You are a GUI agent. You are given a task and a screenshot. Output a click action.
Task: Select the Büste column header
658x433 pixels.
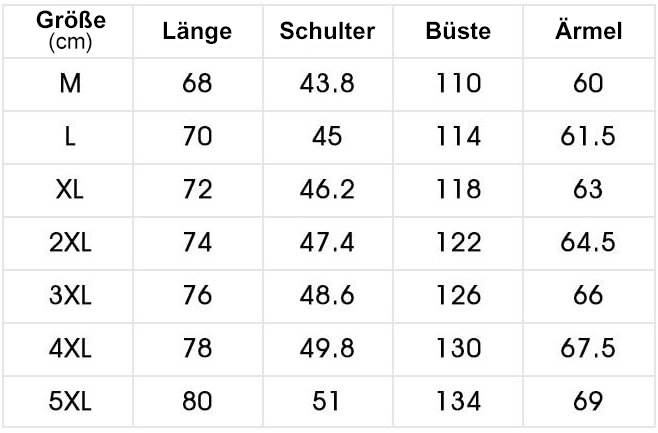tap(458, 31)
